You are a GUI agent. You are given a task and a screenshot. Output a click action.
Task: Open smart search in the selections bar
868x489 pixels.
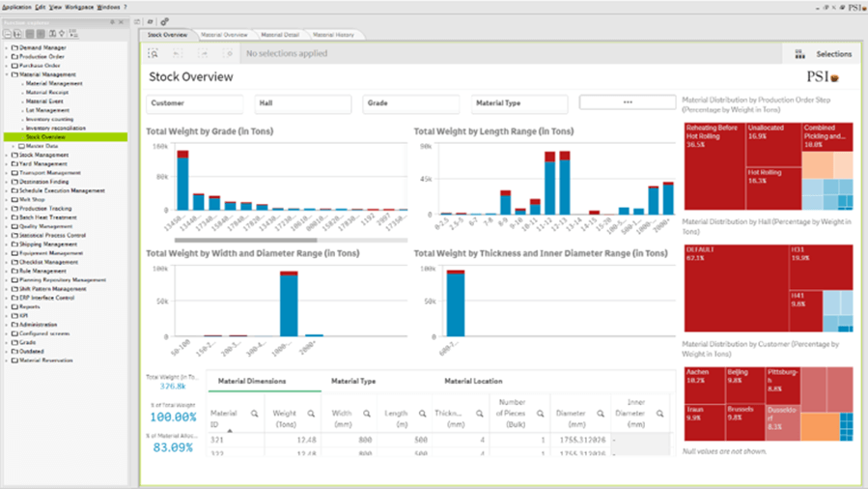[x=154, y=54]
